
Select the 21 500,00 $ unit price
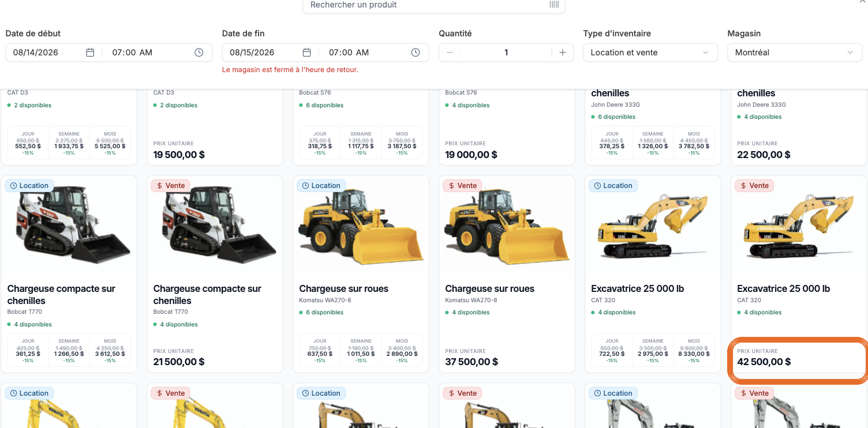[179, 362]
